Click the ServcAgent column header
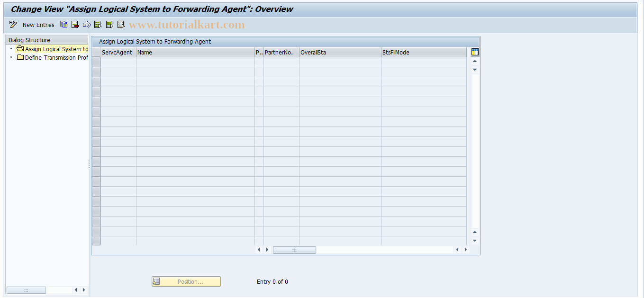Screen dimensions: 644x298 pos(116,52)
